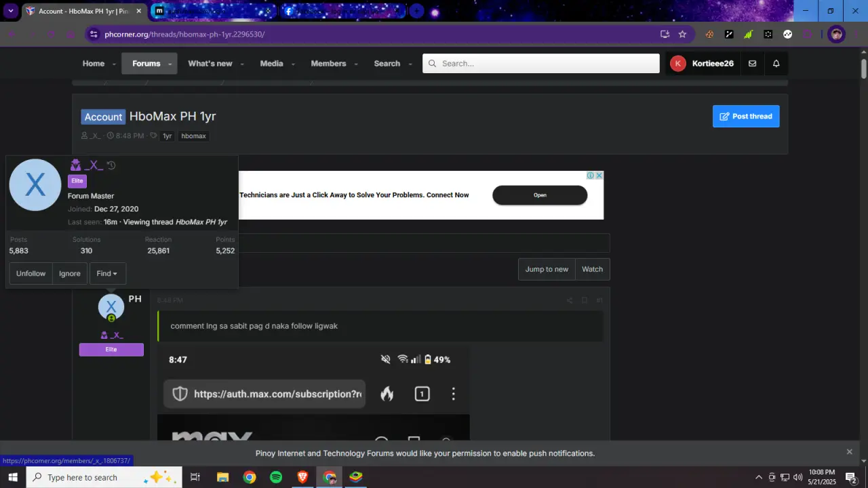Click the dotted-circle extension icon

[x=768, y=34]
